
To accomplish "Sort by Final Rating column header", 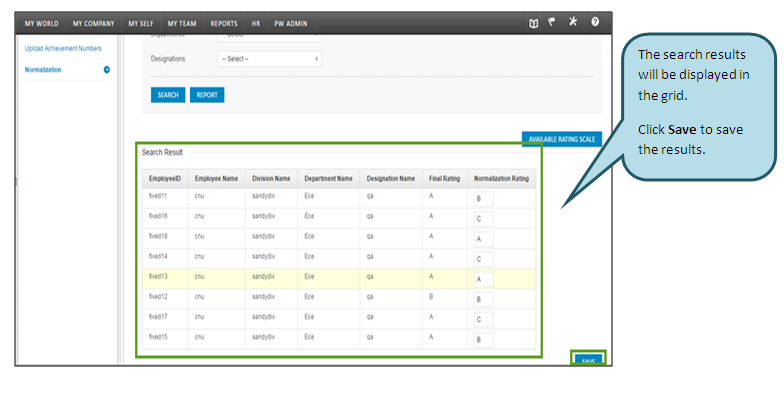I will 444,178.
